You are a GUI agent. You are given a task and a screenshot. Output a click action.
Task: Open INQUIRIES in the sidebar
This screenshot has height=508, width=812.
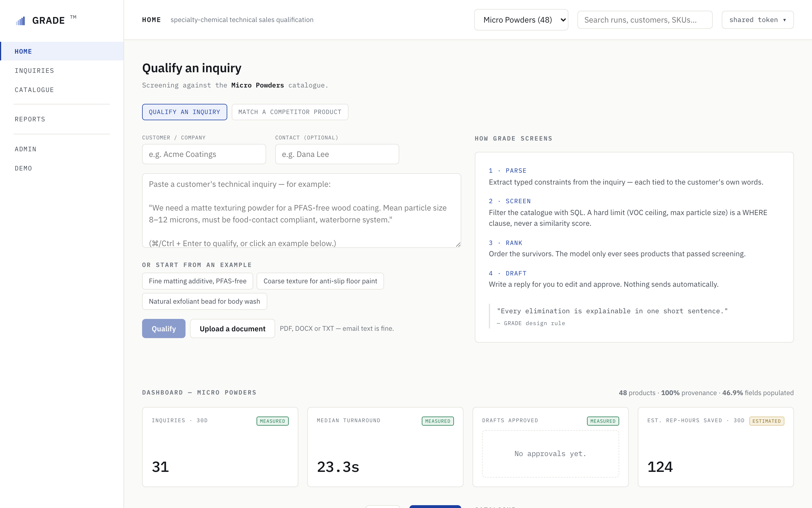coord(62,71)
